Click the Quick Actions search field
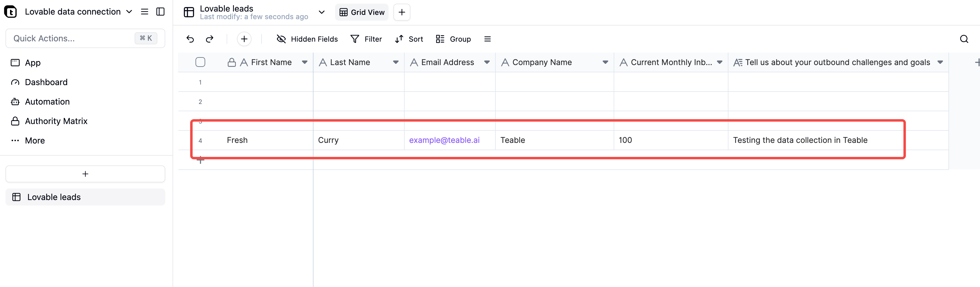 click(x=72, y=38)
